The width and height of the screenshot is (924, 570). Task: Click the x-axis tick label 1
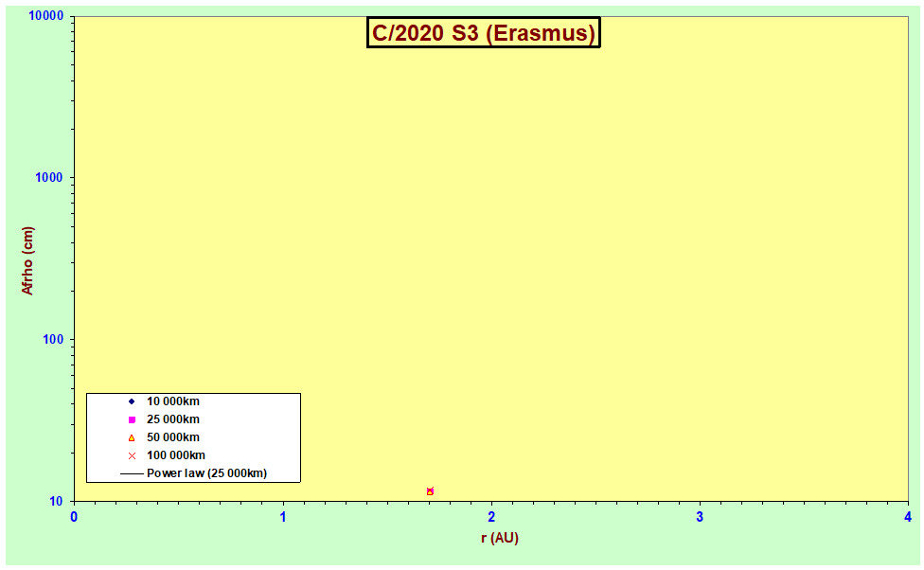pyautogui.click(x=283, y=518)
